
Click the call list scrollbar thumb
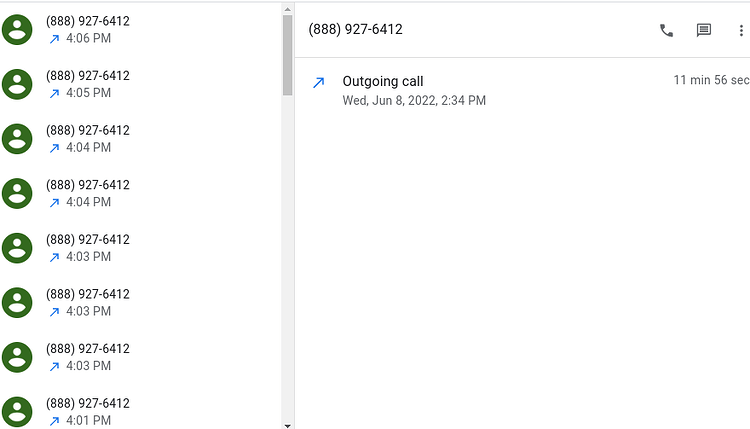point(287,55)
